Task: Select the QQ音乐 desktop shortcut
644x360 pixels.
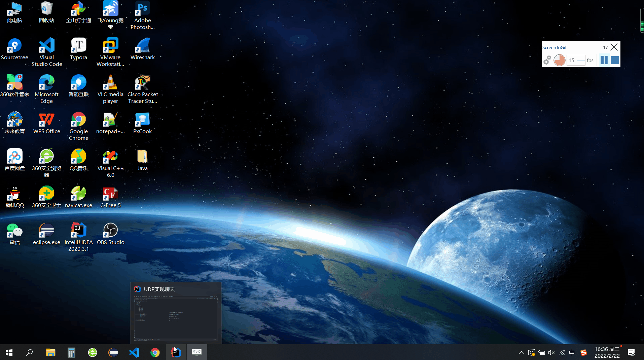Action: pos(78,160)
